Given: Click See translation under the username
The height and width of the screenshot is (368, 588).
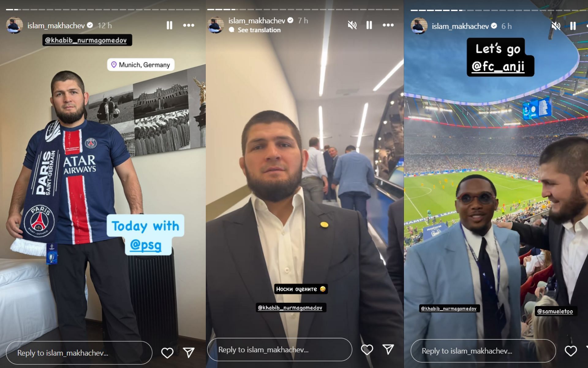Looking at the screenshot, I should pyautogui.click(x=259, y=30).
